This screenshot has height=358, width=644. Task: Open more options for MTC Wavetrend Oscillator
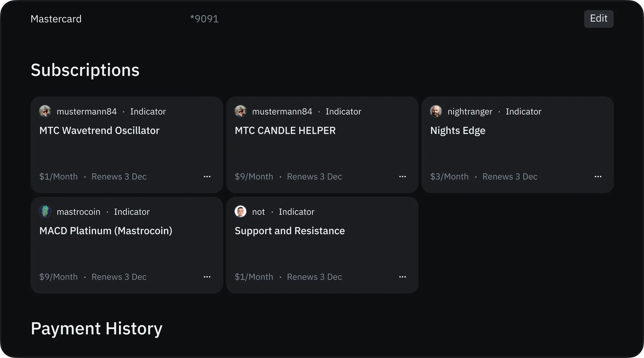tap(207, 176)
